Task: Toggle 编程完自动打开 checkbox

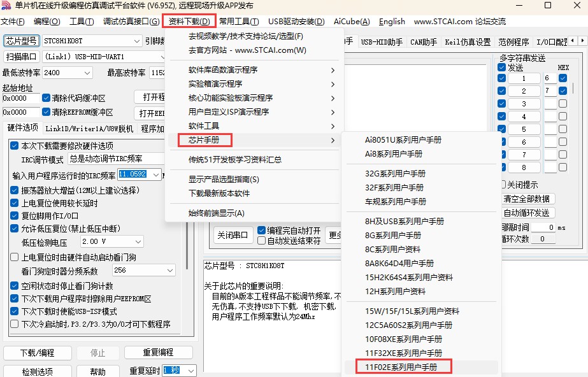Action: pos(262,231)
